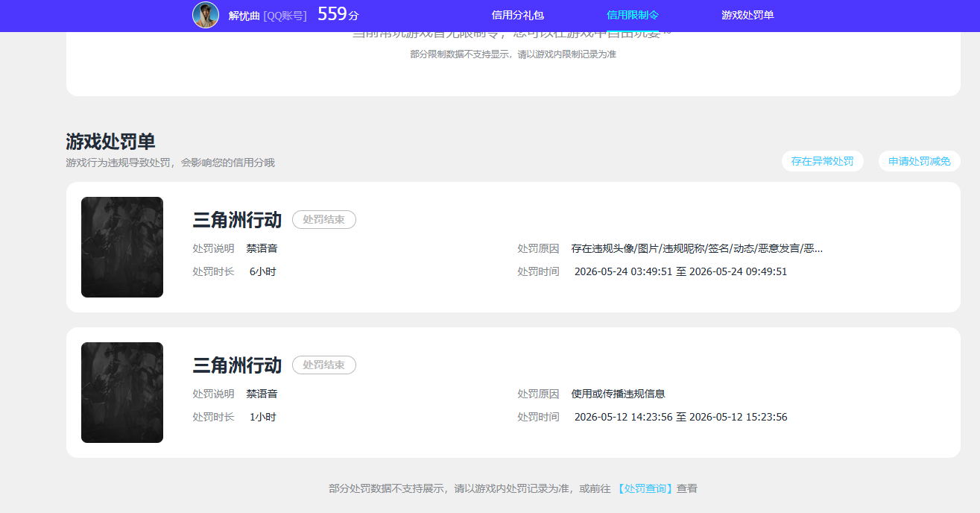Click the 存在异常处罚 button
Screen dimensions: 980x513
(823, 161)
